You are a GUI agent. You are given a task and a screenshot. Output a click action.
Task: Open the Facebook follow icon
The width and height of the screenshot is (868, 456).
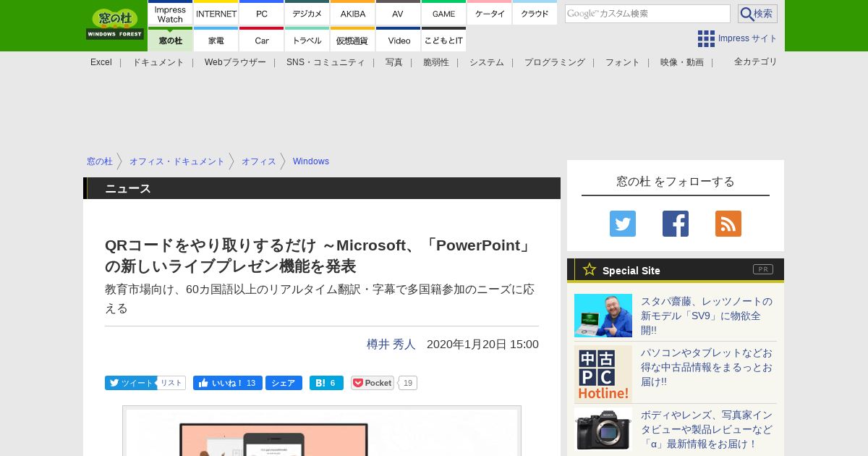[676, 224]
